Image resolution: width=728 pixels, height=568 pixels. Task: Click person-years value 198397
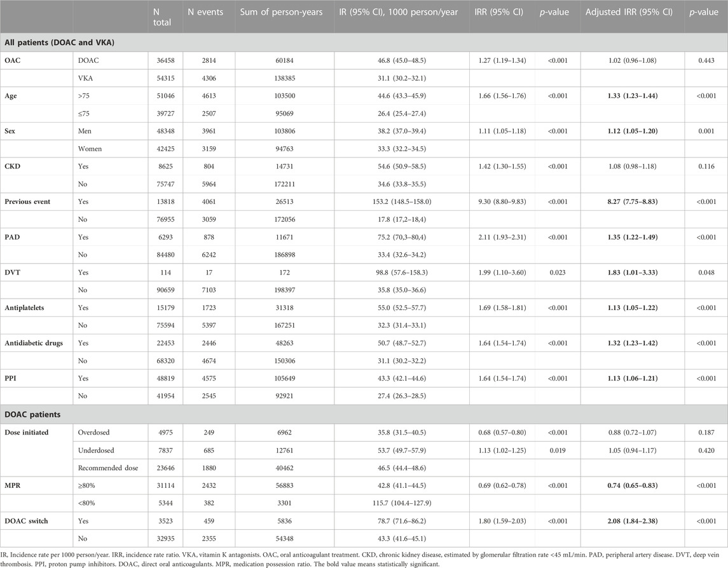point(285,290)
